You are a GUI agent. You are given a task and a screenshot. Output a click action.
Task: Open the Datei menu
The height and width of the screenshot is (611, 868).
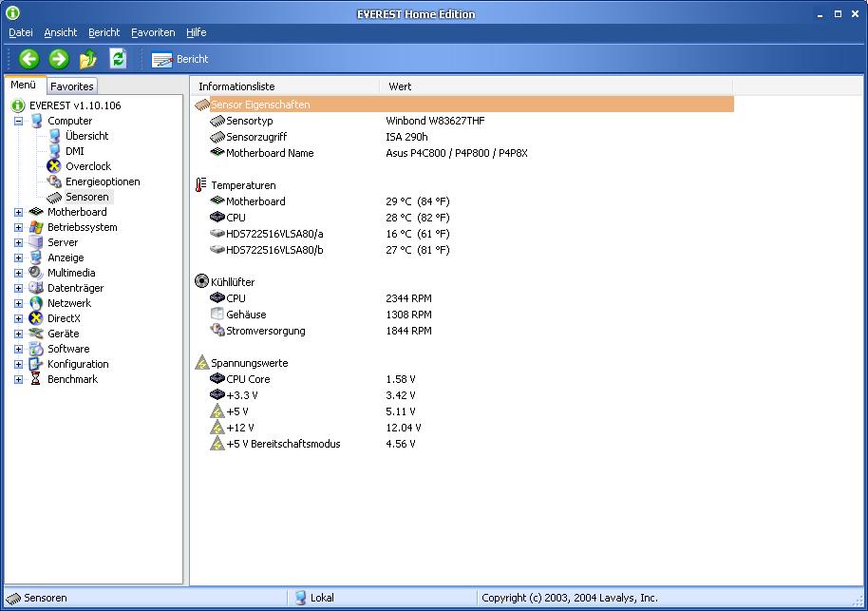pos(21,32)
